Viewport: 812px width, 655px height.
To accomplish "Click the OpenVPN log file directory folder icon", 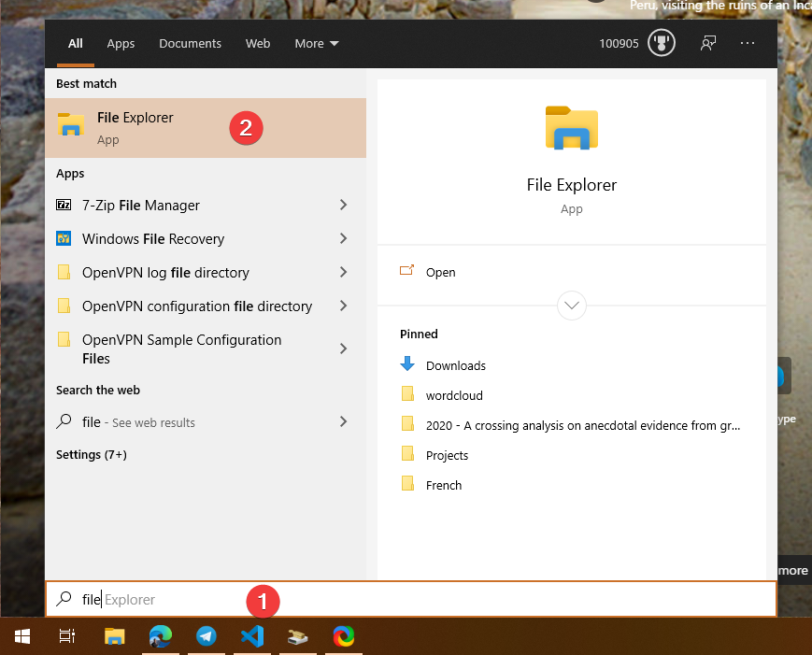I will [x=64, y=272].
